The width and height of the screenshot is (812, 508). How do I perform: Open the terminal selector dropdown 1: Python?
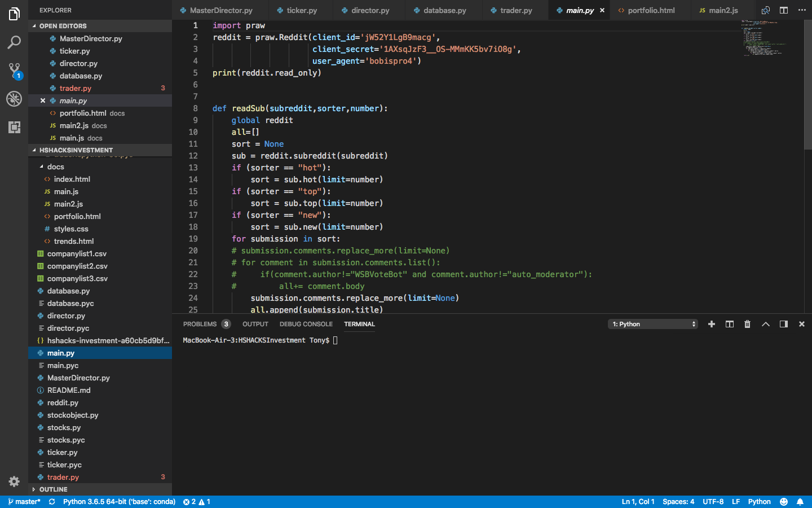653,324
